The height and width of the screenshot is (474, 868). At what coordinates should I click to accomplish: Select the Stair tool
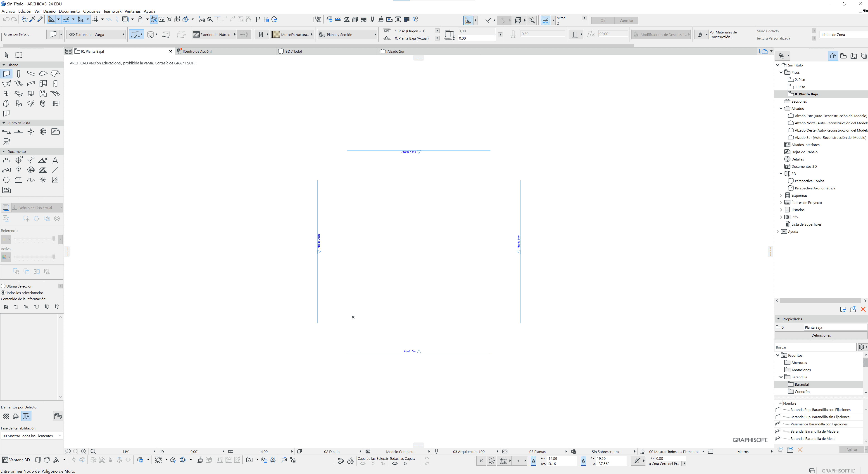click(x=19, y=83)
